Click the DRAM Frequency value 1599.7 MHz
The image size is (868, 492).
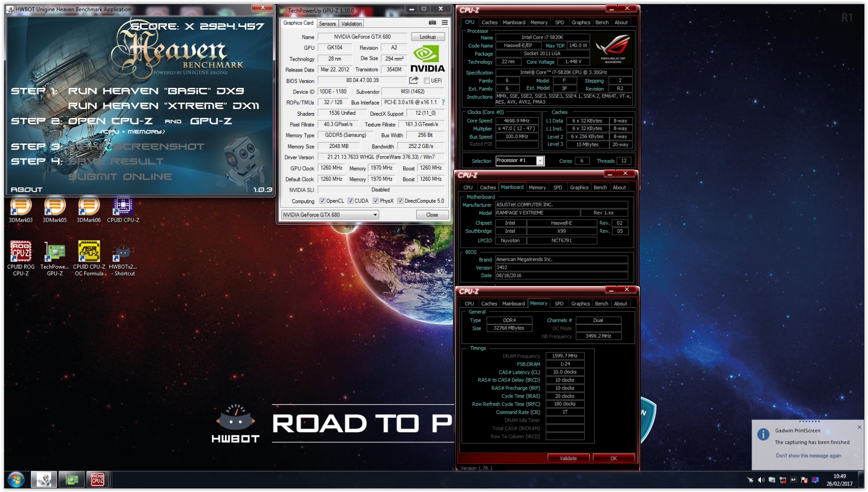coord(565,356)
